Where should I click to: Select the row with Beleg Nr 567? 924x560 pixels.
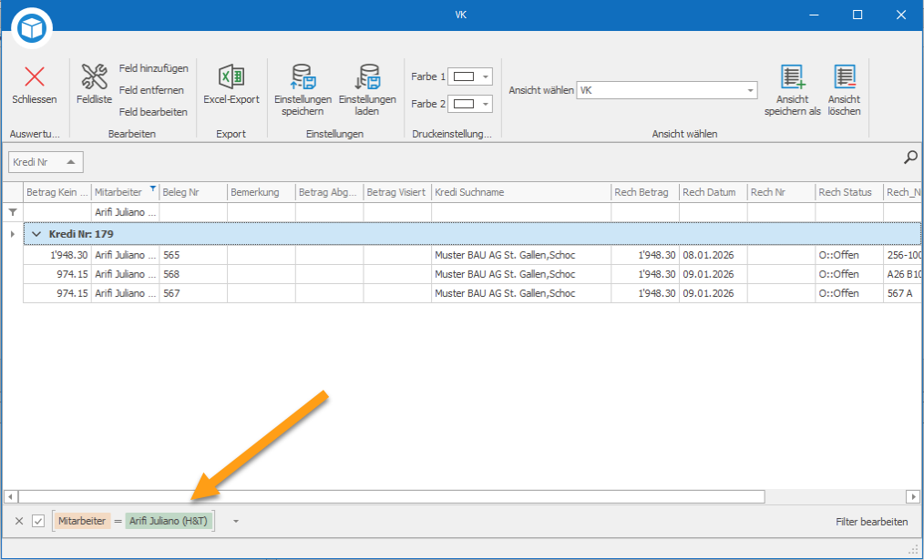(x=471, y=293)
